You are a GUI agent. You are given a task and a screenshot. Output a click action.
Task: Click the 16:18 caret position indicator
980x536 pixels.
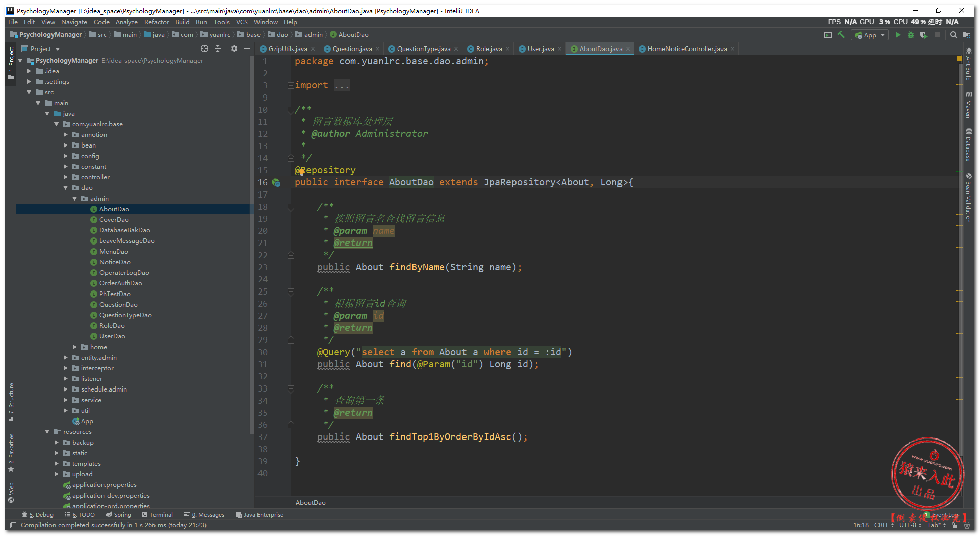click(x=861, y=525)
